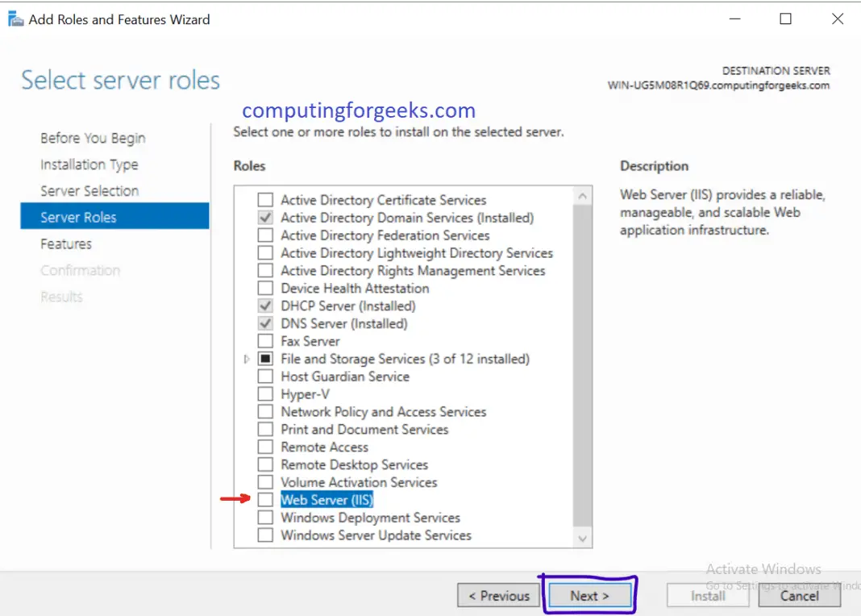Click the Previous button
The height and width of the screenshot is (616, 861).
[x=498, y=595]
